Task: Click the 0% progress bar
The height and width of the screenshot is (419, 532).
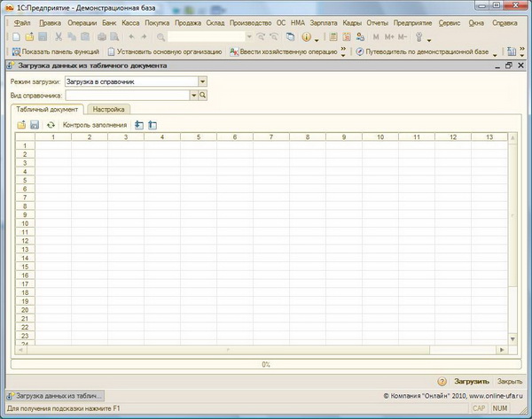Action: tap(266, 364)
